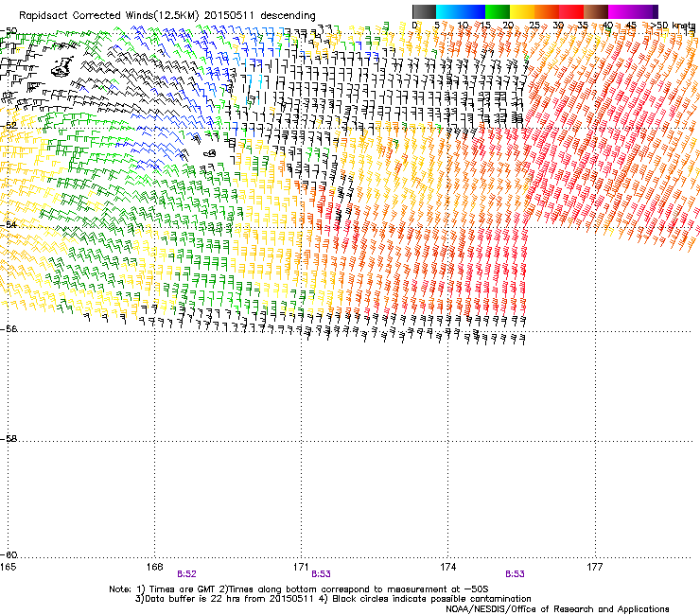Click the '-54' latitude label
Screen dimensions: 700x615
[x=9, y=224]
